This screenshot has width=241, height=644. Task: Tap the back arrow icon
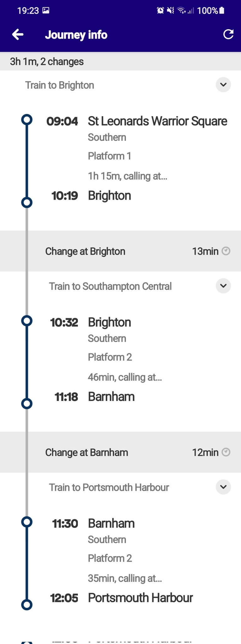tap(18, 35)
